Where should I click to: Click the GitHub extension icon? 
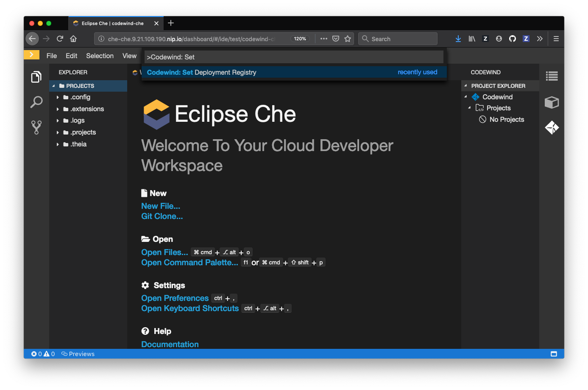513,39
